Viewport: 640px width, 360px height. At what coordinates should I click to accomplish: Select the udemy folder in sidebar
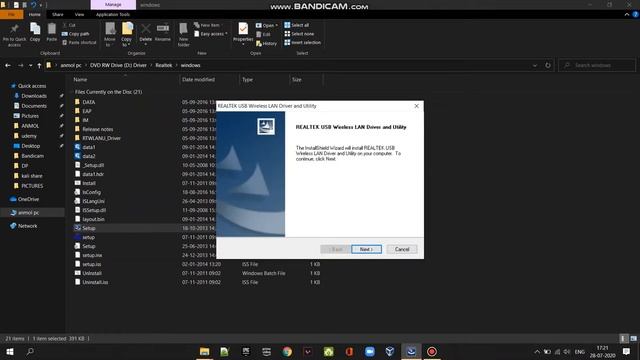tap(29, 136)
